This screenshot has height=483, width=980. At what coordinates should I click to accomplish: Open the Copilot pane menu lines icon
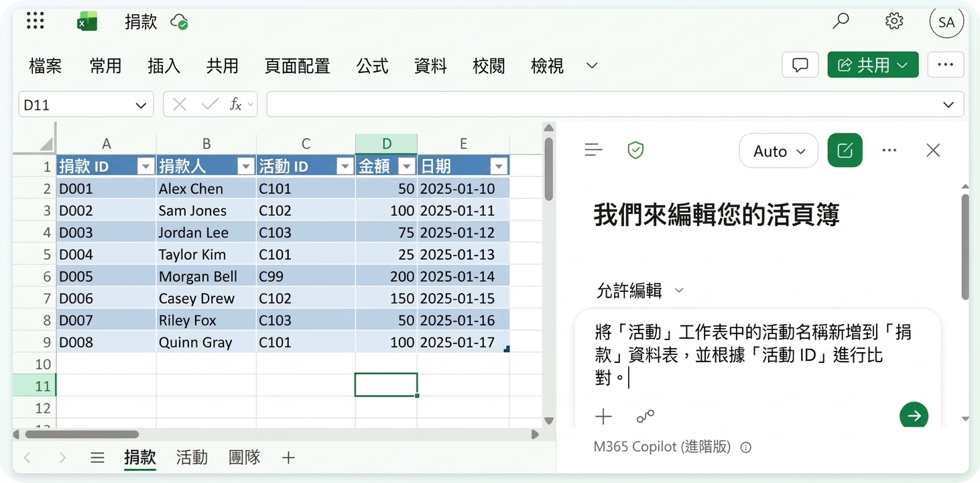[x=594, y=150]
